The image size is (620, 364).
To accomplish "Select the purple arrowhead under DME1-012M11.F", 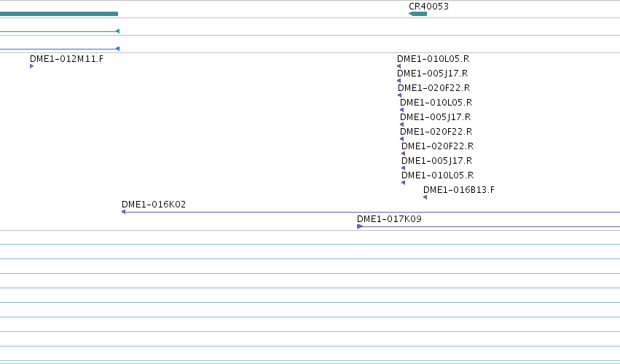I will pos(31,66).
